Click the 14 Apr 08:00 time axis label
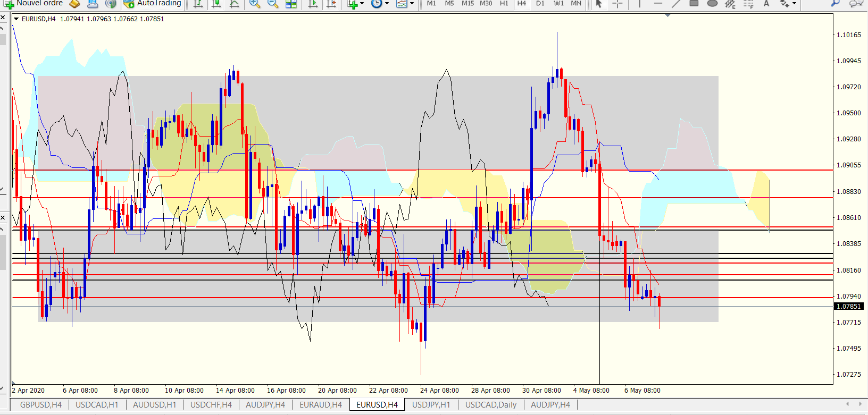Screen dimensions: 868x415 [x=235, y=391]
